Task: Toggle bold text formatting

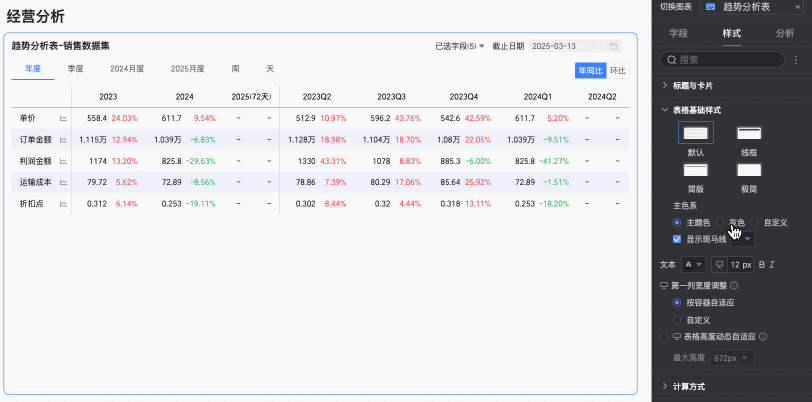Action: tap(761, 265)
